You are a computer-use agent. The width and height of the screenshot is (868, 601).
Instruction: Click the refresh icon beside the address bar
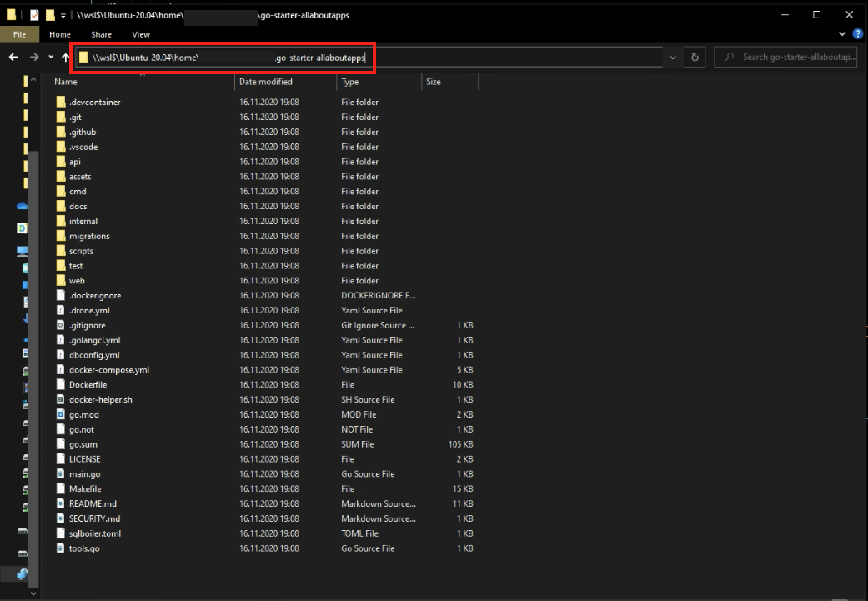pos(695,57)
